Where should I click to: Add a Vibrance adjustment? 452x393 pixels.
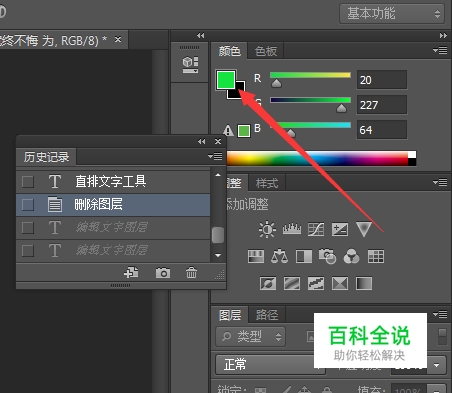(364, 229)
